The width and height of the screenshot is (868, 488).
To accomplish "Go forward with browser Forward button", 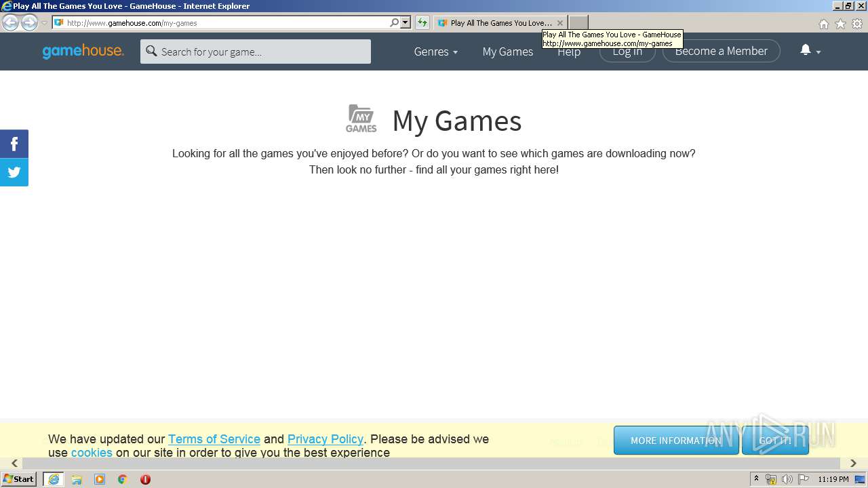I will coord(29,22).
